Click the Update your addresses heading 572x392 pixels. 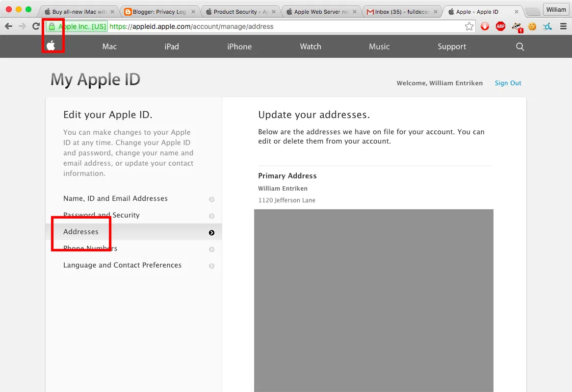tap(314, 115)
